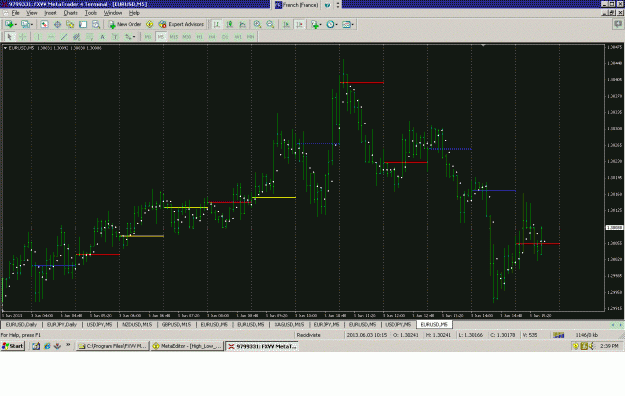Image resolution: width=625 pixels, height=396 pixels.
Task: Zoom in on the chart
Action: point(257,24)
